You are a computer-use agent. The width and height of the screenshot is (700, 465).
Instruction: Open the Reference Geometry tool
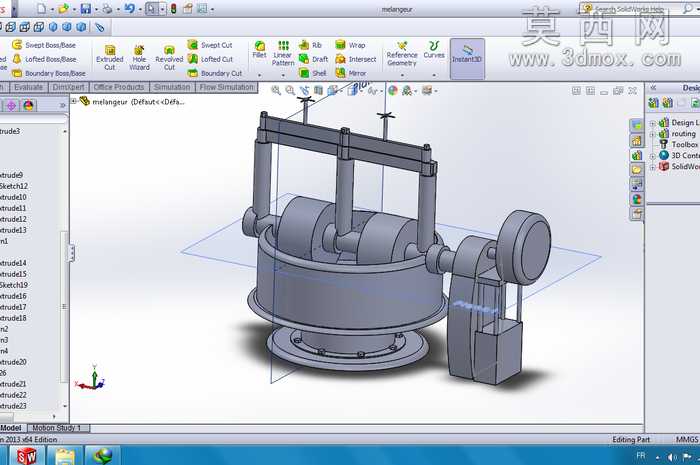point(402,54)
